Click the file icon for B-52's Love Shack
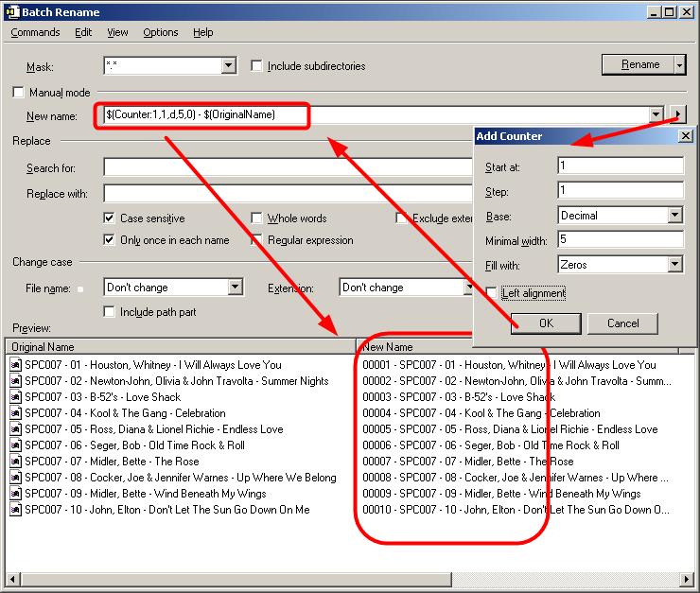This screenshot has width=700, height=593. 16,397
